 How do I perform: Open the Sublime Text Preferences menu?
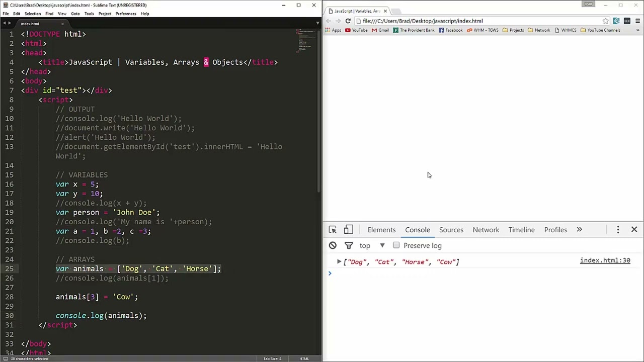coord(126,14)
